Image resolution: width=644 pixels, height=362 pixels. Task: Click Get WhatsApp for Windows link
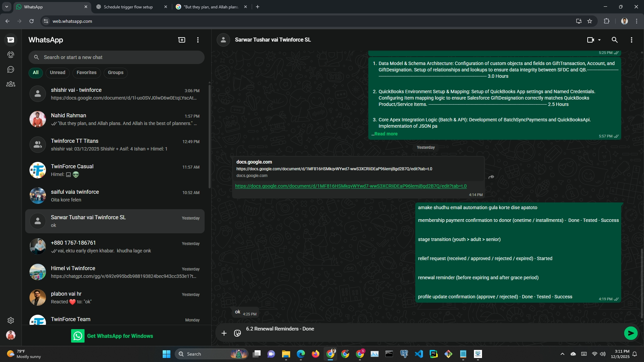[120, 336]
